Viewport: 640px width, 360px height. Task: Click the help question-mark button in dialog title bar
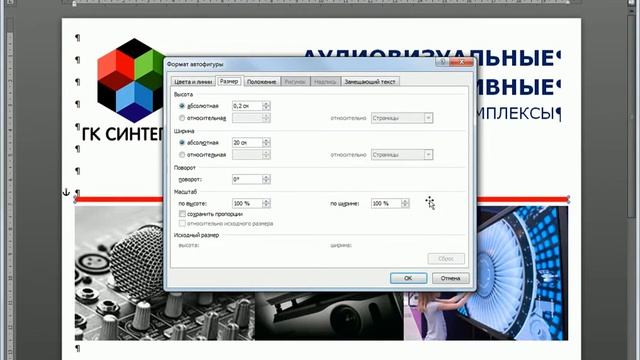[442, 62]
